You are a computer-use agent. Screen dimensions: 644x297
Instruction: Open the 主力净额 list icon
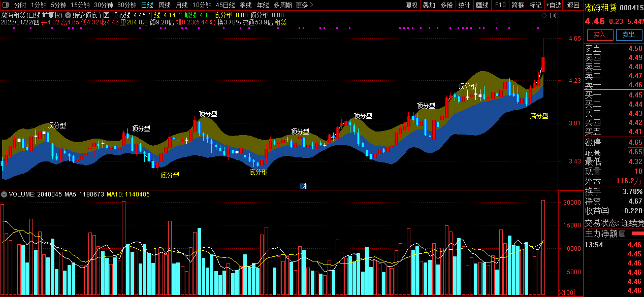(x=622, y=234)
